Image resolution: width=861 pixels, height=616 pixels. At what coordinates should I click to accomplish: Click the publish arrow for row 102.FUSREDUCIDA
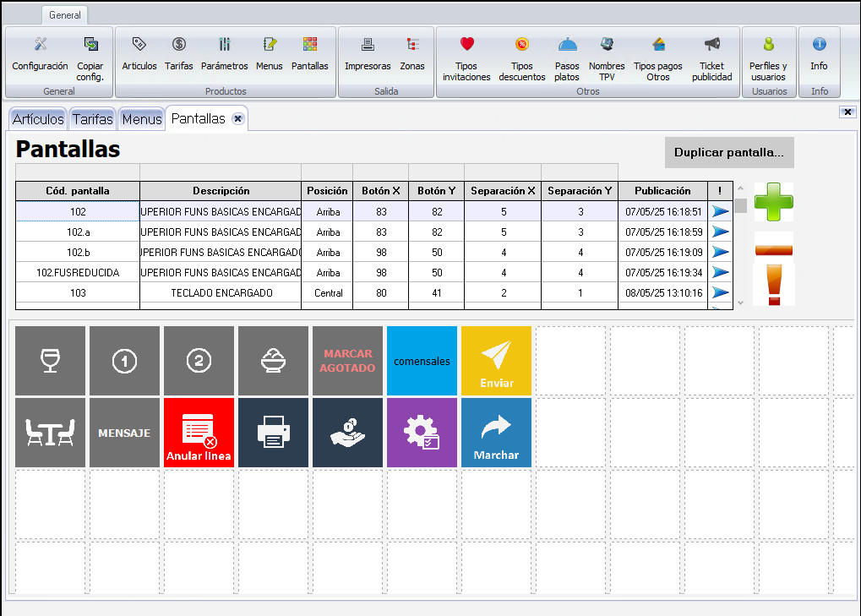721,272
